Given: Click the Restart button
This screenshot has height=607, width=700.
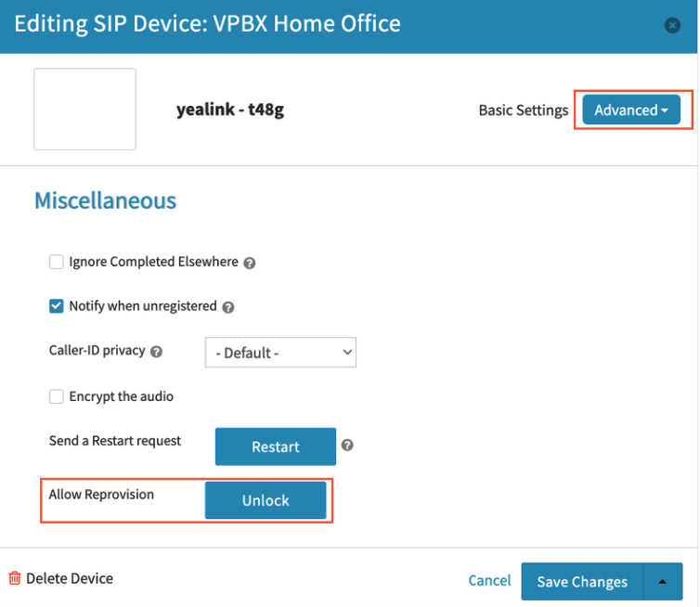Looking at the screenshot, I should 276,446.
